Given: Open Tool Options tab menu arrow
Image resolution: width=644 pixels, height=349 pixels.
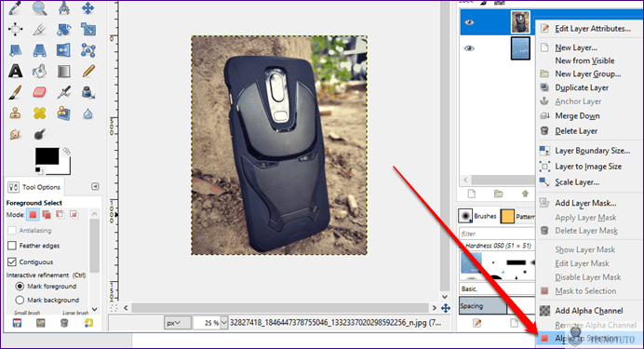Looking at the screenshot, I should [95, 187].
